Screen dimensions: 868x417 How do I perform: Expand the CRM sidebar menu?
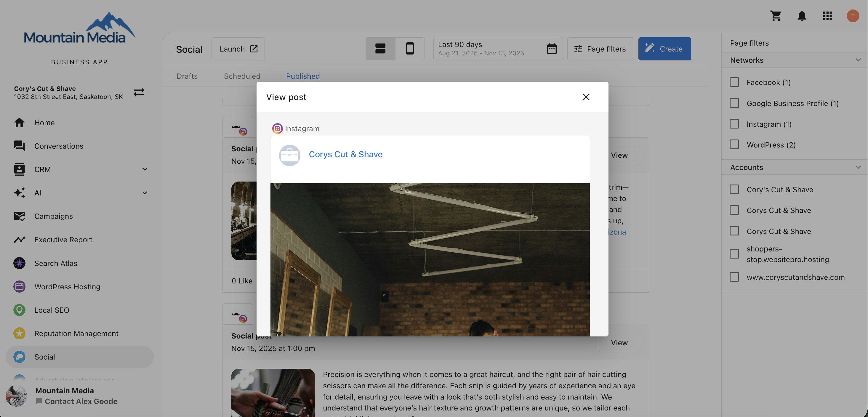coord(145,169)
